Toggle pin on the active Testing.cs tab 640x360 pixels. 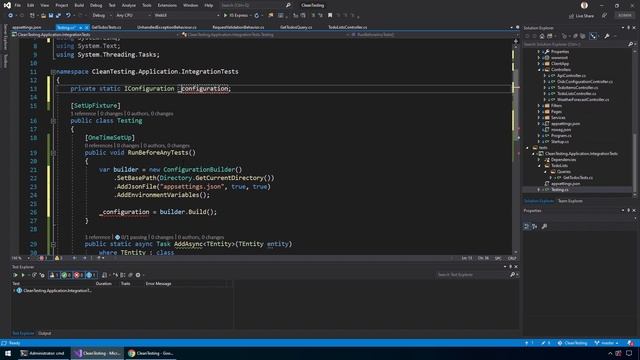click(81, 28)
